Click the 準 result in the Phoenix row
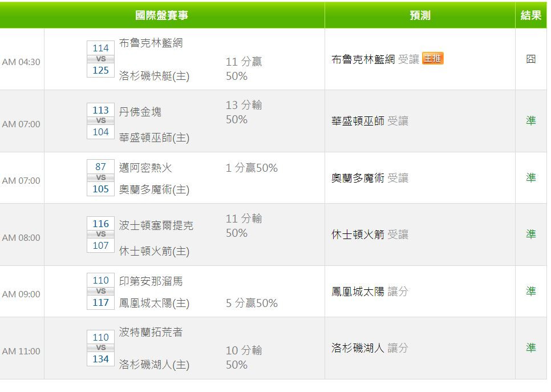This screenshot has height=392, width=551. (530, 291)
